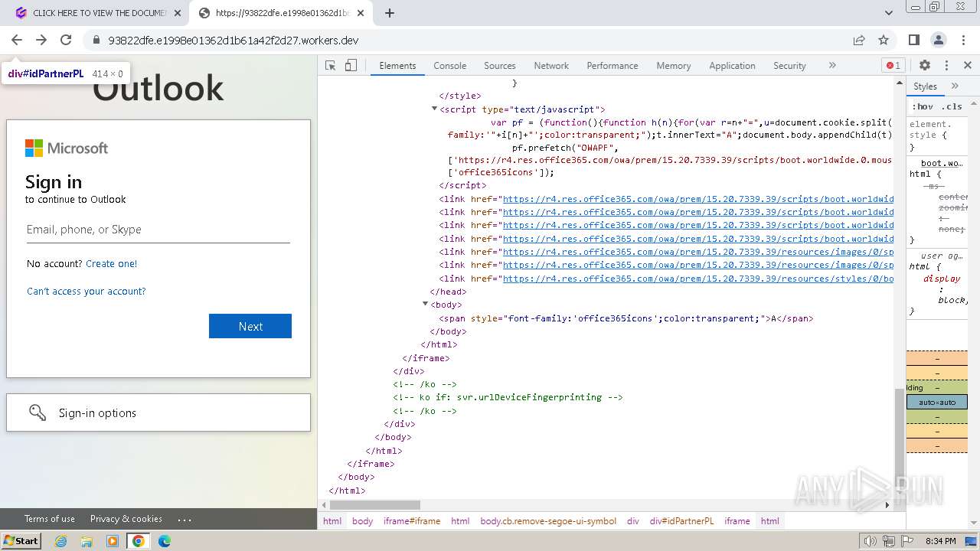Click the auto×auto box model content
This screenshot has width=980, height=551.
click(937, 402)
